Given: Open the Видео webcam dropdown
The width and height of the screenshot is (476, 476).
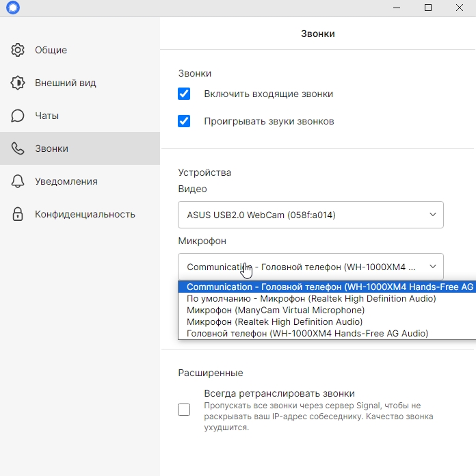Looking at the screenshot, I should coord(310,215).
